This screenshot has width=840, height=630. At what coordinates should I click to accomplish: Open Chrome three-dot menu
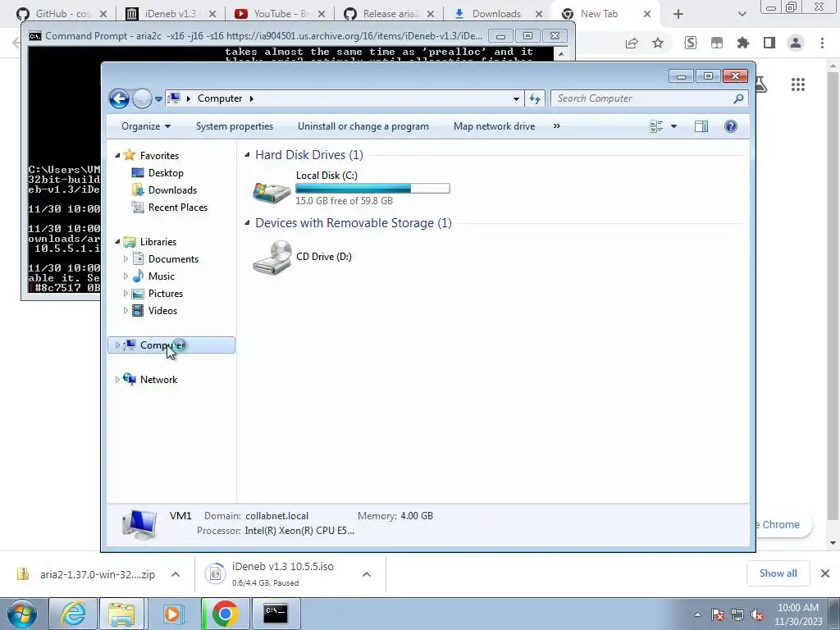[822, 43]
